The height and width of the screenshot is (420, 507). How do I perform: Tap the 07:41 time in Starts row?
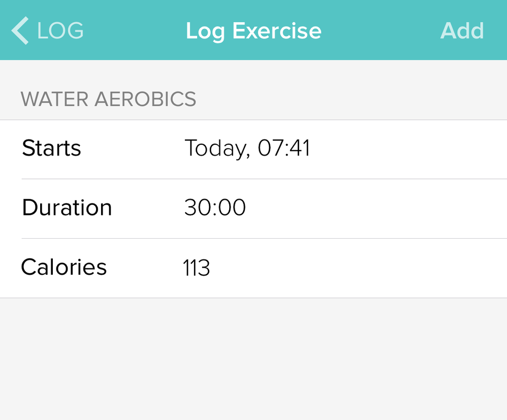(284, 149)
